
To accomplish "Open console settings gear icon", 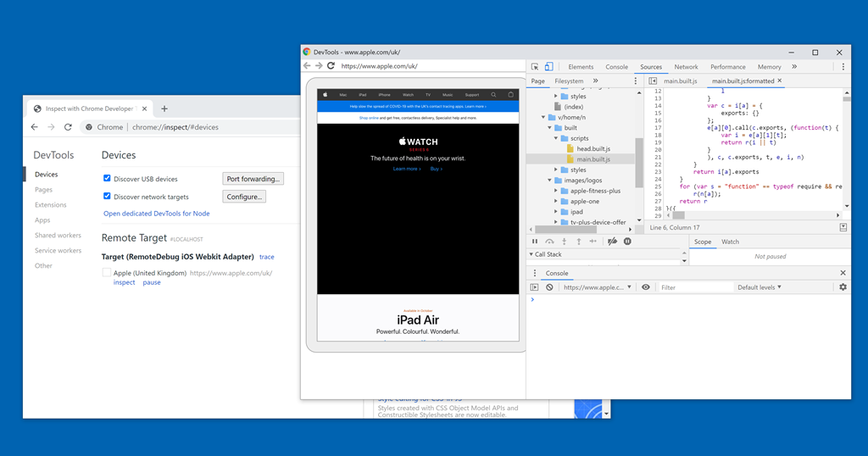I will (x=843, y=287).
